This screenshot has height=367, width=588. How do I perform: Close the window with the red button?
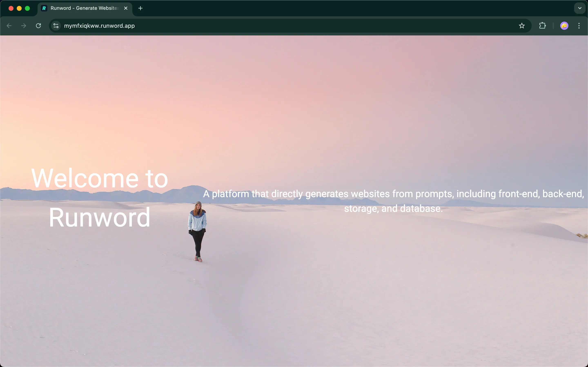click(11, 8)
